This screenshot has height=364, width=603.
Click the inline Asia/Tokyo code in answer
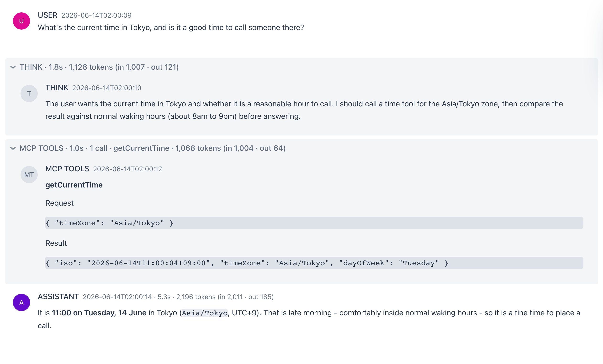[x=205, y=313]
